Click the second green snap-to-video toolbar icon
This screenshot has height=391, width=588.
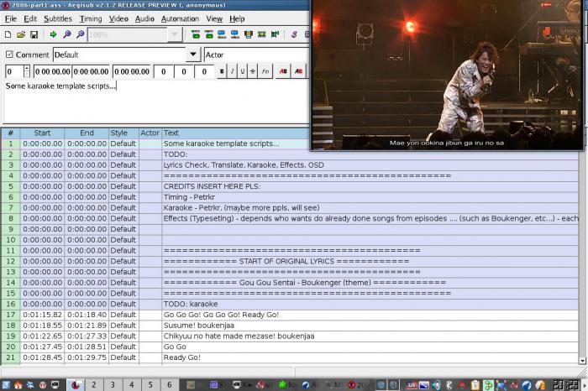(209, 35)
